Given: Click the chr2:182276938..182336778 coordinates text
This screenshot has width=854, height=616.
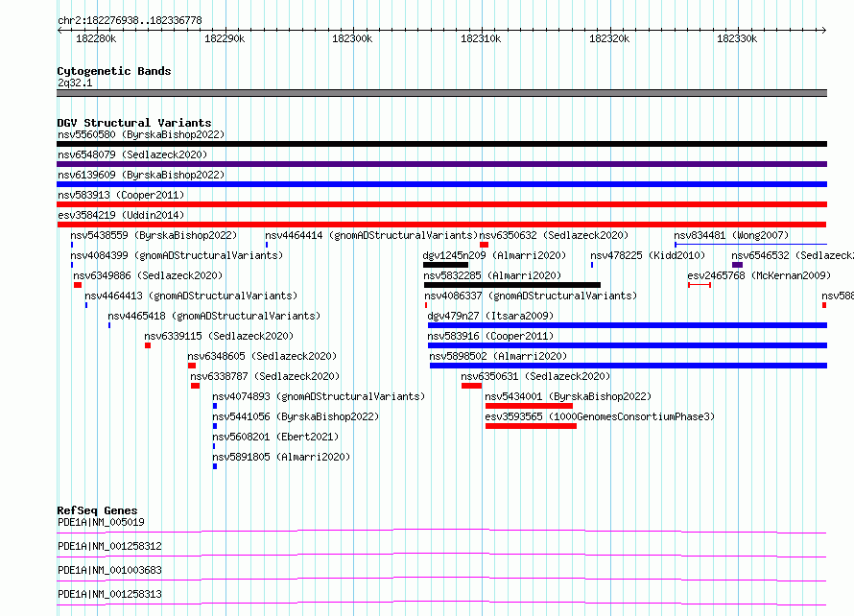Looking at the screenshot, I should pos(130,20).
